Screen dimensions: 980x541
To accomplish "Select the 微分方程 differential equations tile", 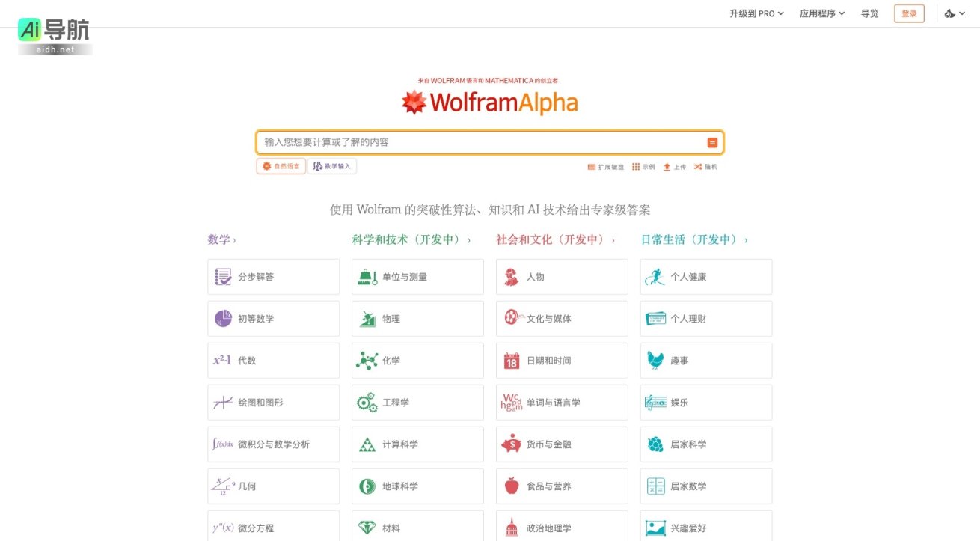I will pos(273,528).
